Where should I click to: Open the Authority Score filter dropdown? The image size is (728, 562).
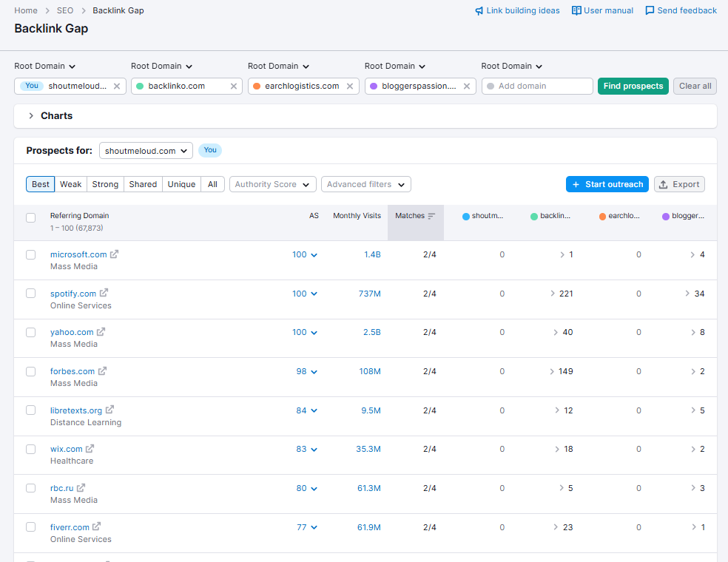pos(272,183)
